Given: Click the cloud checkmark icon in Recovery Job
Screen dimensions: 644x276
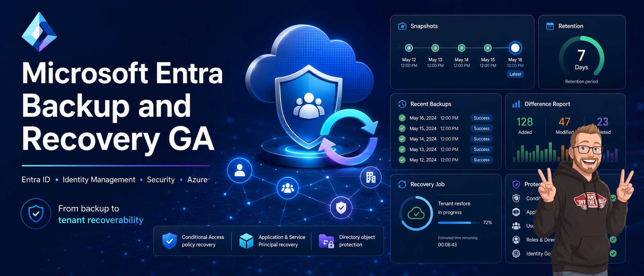Looking at the screenshot, I should 416,213.
